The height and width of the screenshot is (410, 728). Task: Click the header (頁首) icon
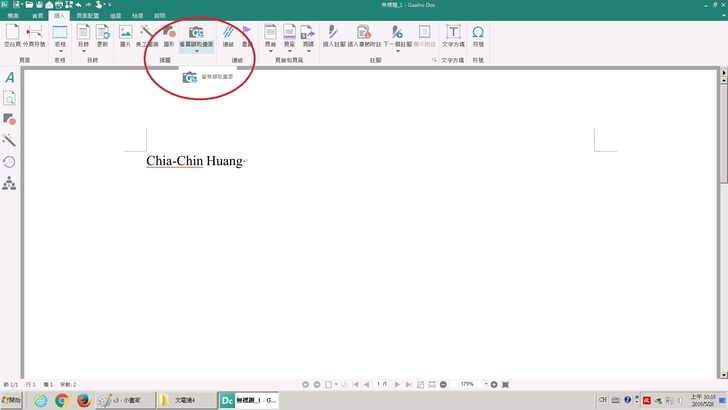click(270, 32)
